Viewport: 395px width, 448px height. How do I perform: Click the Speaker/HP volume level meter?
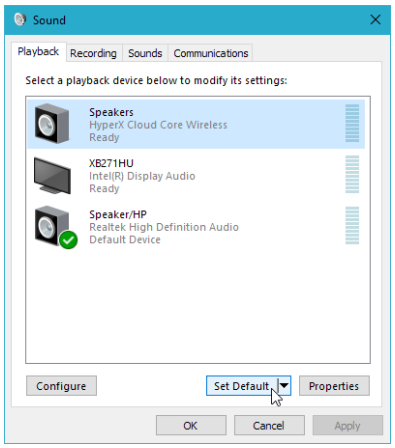tap(352, 225)
